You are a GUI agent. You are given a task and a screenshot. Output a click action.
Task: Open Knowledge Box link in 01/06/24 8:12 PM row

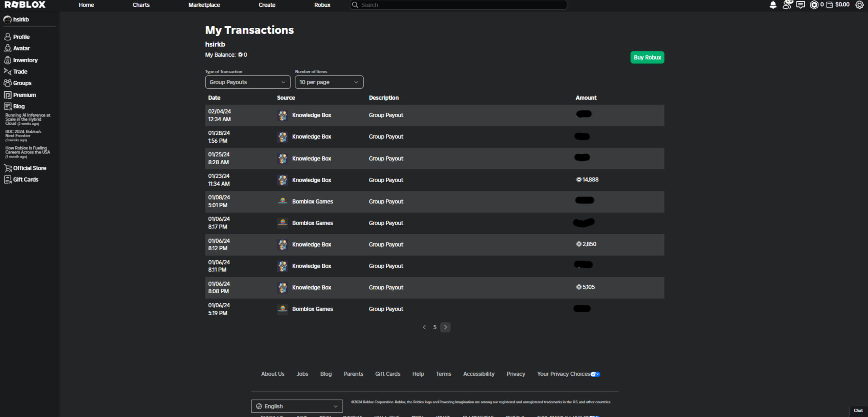pyautogui.click(x=312, y=245)
